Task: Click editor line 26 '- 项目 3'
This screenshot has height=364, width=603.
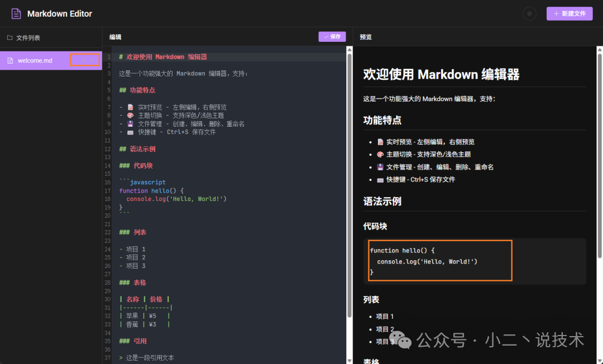Action: point(132,266)
